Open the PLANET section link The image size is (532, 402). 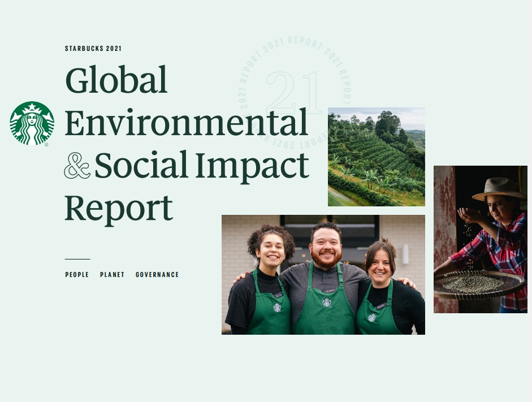pos(113,274)
